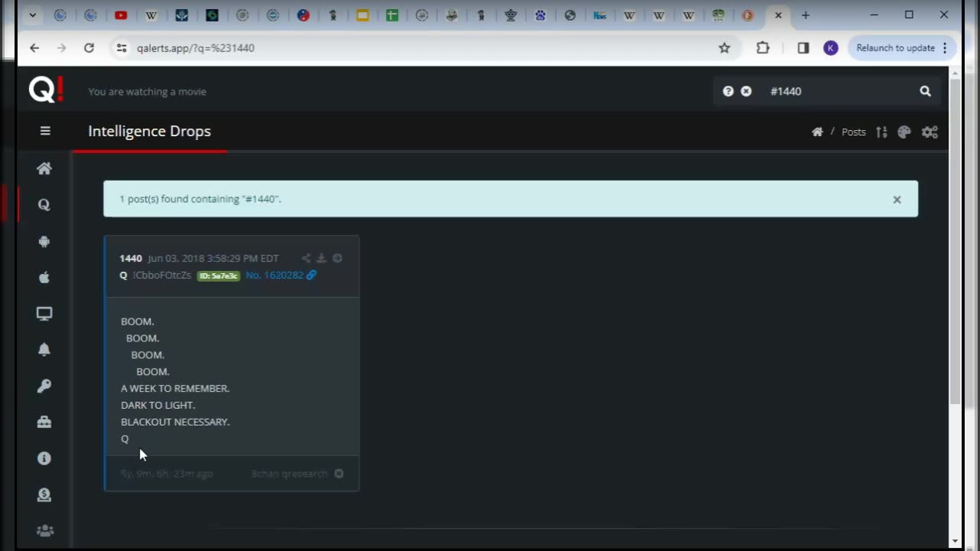Screen dimensions: 980x551
Task: Open the bell notifications icon in the sidebar
Action: click(44, 349)
